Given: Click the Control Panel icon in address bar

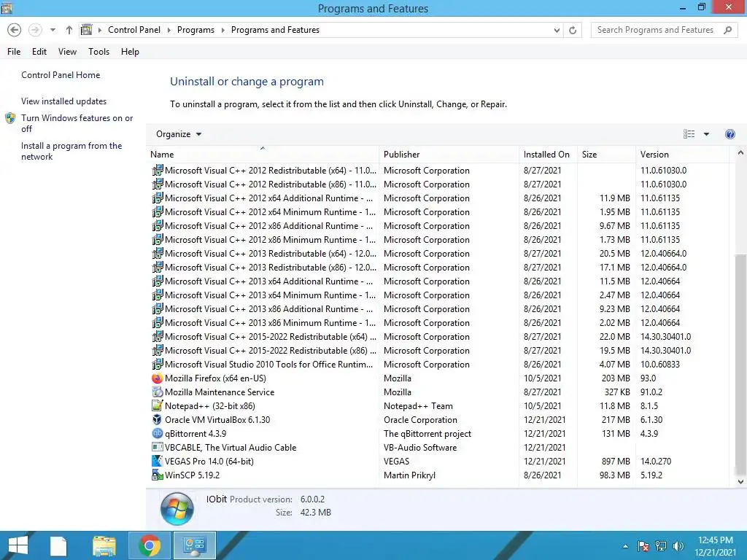Looking at the screenshot, I should [x=86, y=30].
